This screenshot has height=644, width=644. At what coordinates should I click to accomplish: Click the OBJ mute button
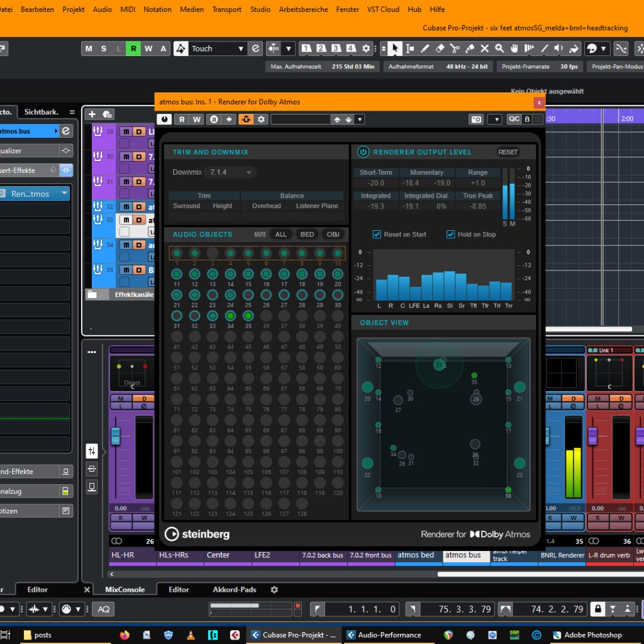[x=333, y=235]
